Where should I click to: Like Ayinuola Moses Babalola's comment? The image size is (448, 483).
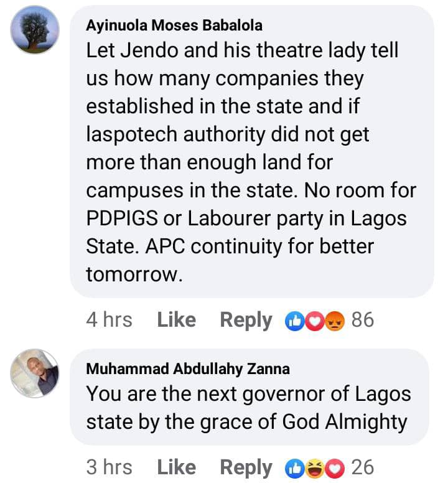pos(176,320)
